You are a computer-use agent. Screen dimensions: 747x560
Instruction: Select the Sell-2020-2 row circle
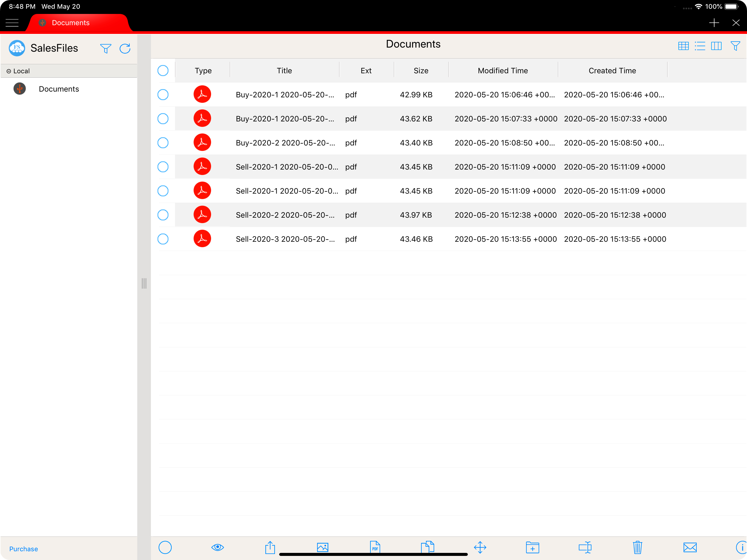[163, 215]
